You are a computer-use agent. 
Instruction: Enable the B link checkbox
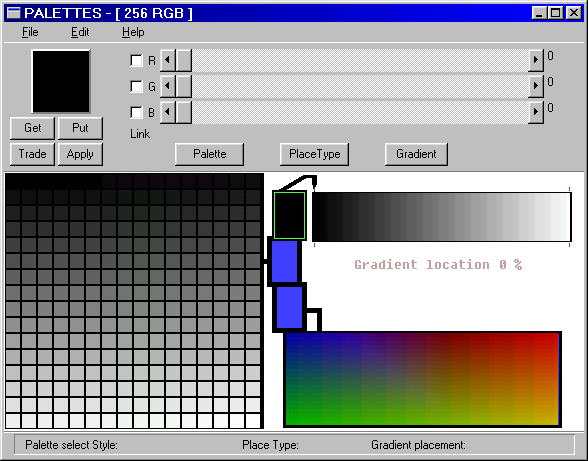click(136, 112)
